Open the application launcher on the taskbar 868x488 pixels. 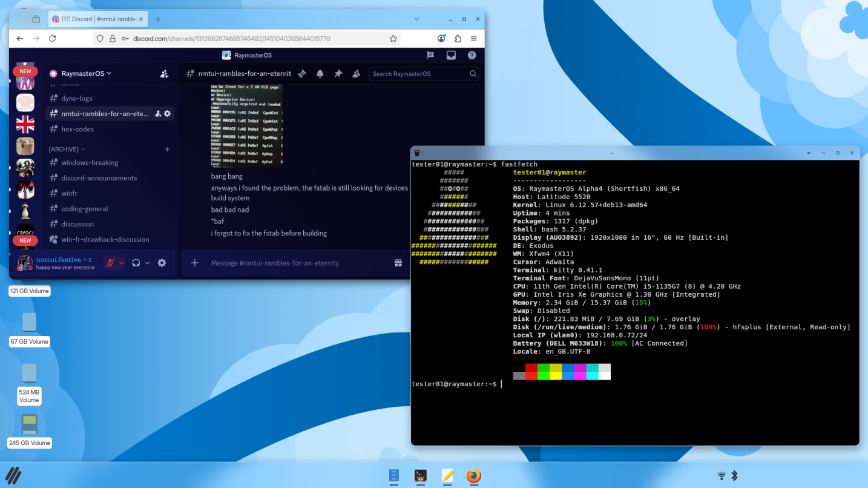point(13,476)
